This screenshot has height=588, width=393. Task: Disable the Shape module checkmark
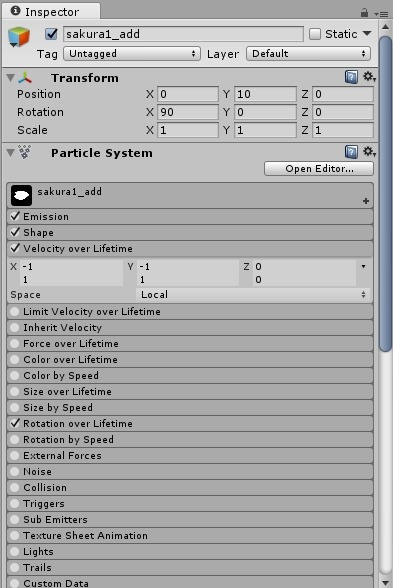[15, 232]
